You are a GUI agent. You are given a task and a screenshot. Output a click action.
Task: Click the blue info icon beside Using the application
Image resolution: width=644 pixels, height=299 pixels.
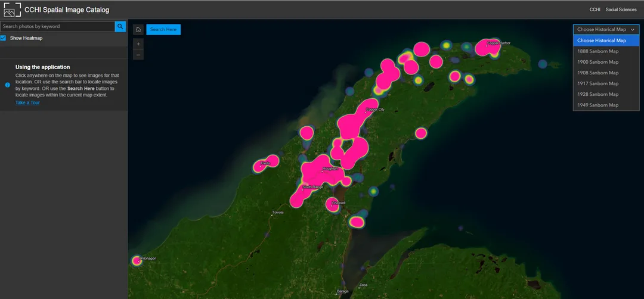tap(7, 85)
